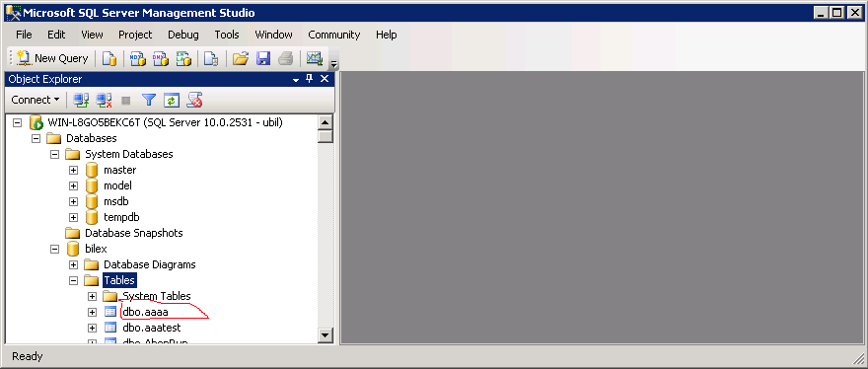Click the Object Explorer scrollbar down arrow
Viewport: 868px width, 369px height.
point(325,334)
